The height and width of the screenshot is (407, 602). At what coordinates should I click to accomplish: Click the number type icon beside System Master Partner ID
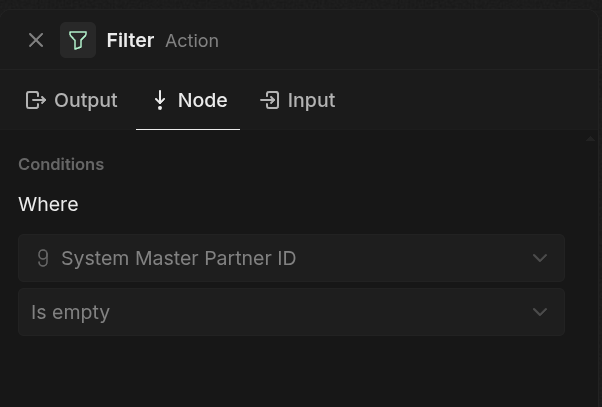tap(43, 258)
